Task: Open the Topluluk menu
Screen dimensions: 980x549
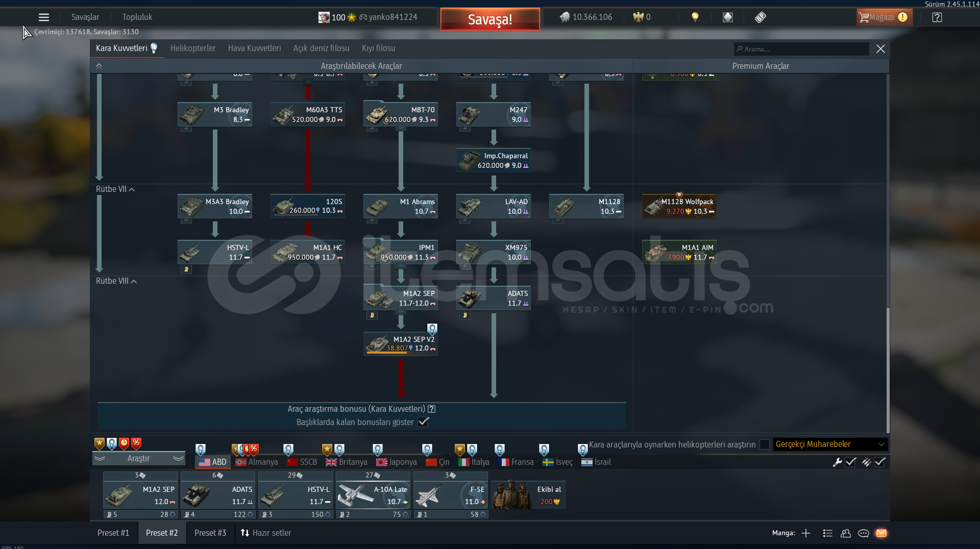Action: point(137,17)
